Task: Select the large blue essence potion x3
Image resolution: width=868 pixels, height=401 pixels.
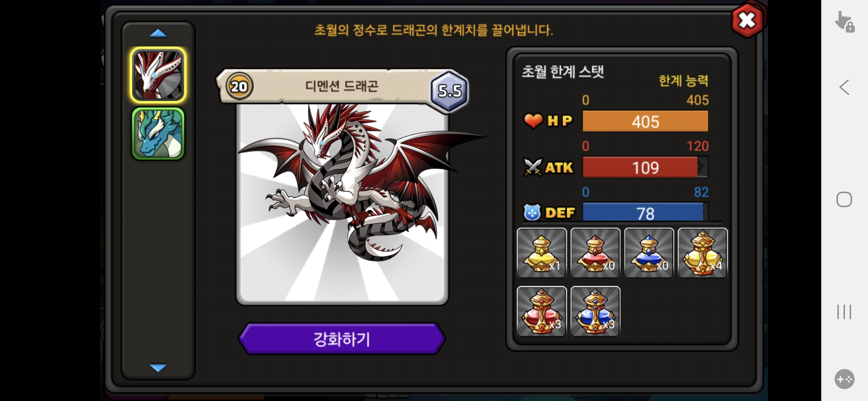Action: (595, 311)
